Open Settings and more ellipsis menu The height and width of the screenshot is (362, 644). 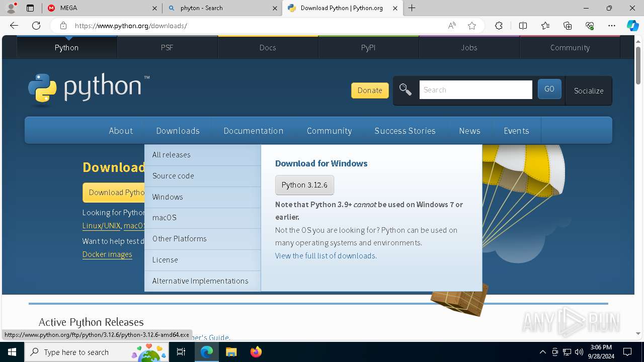click(x=612, y=26)
